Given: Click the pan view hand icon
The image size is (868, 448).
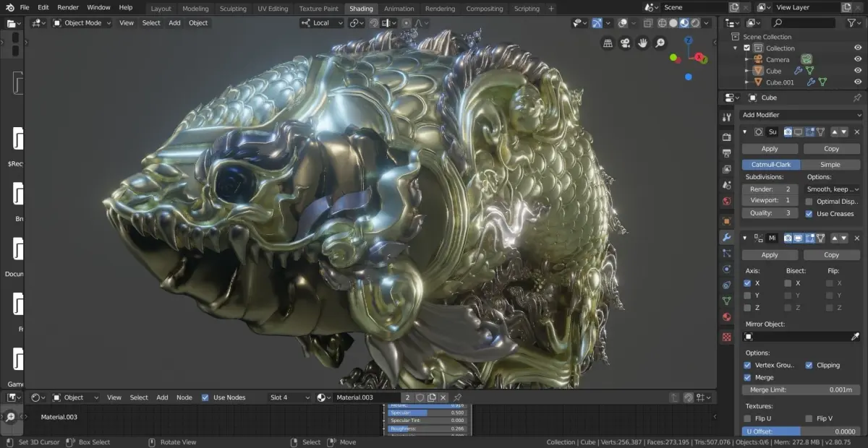Looking at the screenshot, I should (642, 43).
